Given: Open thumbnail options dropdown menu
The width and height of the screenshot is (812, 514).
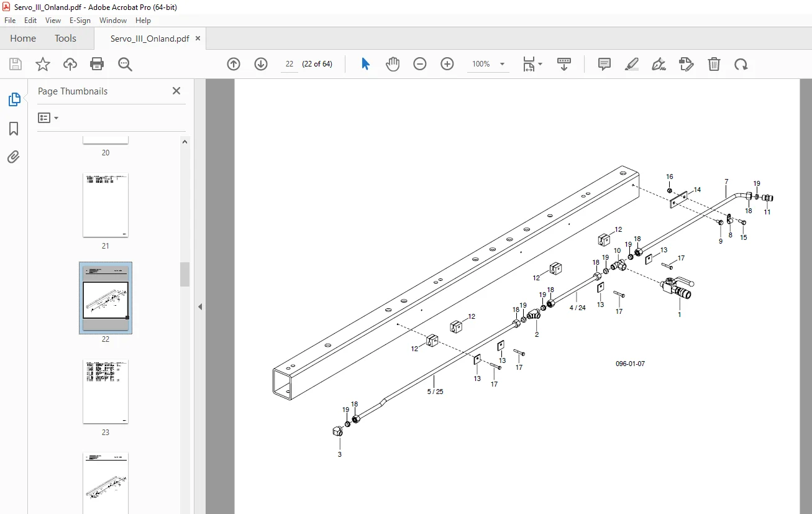Looking at the screenshot, I should point(48,117).
